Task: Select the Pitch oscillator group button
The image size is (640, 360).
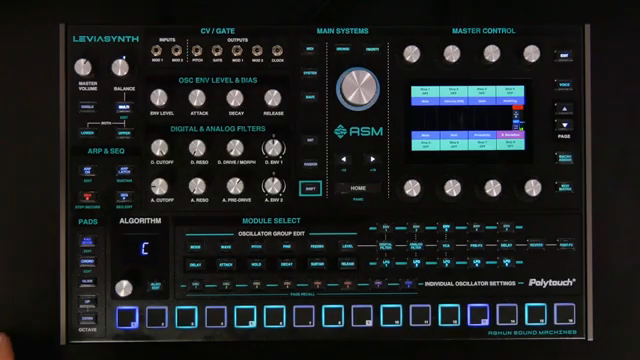Action: coord(256,247)
